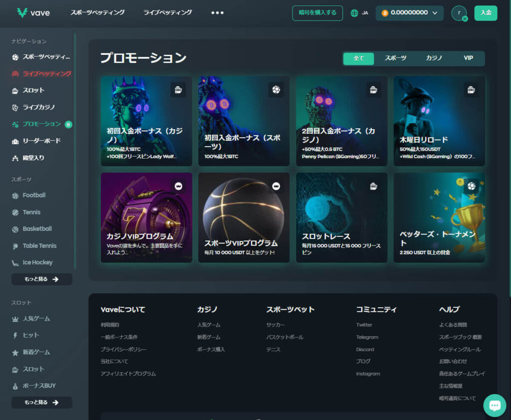511x420 pixels.
Task: Open the 一般ボーナス条件 footer link
Action: point(119,337)
